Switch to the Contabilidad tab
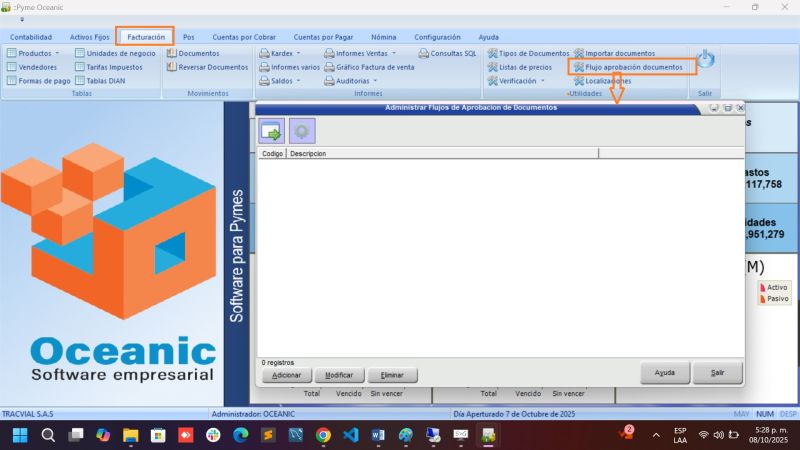Screen dimensions: 800x450 (x=31, y=37)
